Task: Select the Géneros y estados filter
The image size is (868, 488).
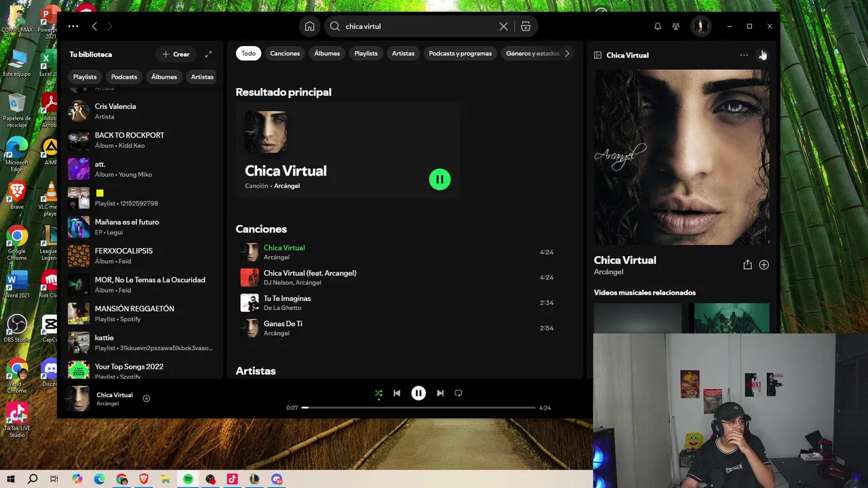Action: (532, 54)
